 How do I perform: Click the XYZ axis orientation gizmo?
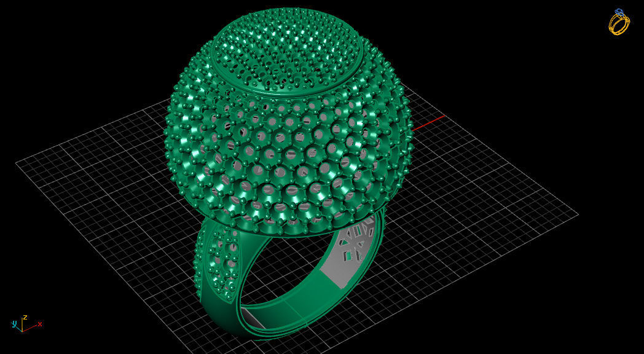coord(26,323)
